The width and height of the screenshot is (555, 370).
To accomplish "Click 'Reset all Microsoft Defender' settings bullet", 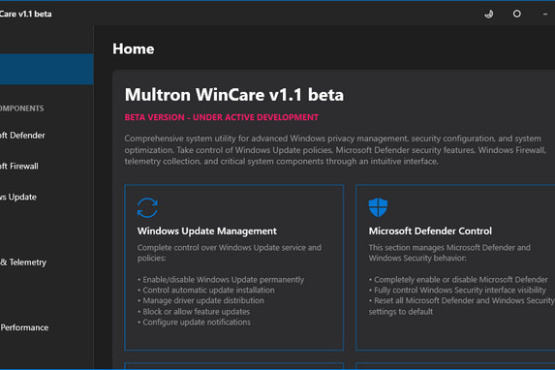I will tap(462, 306).
